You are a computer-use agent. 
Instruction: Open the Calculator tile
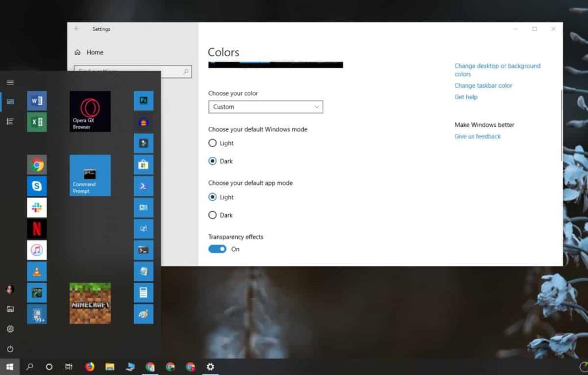(143, 292)
